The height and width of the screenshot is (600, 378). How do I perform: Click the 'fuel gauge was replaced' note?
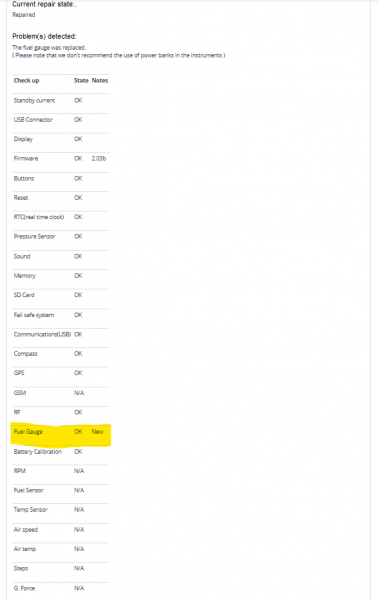pos(49,47)
